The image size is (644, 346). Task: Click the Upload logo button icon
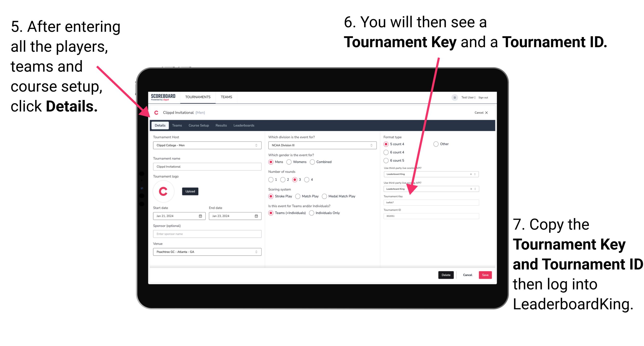(x=190, y=191)
